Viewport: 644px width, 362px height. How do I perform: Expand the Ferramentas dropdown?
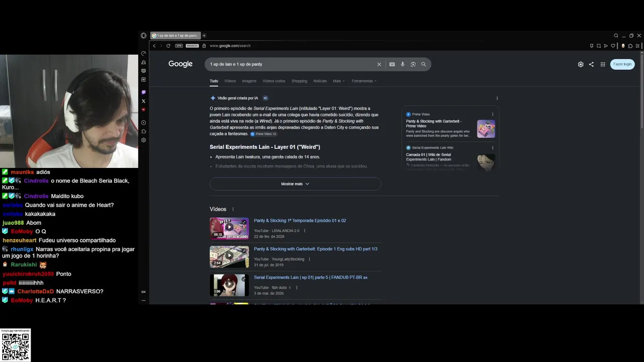point(364,81)
